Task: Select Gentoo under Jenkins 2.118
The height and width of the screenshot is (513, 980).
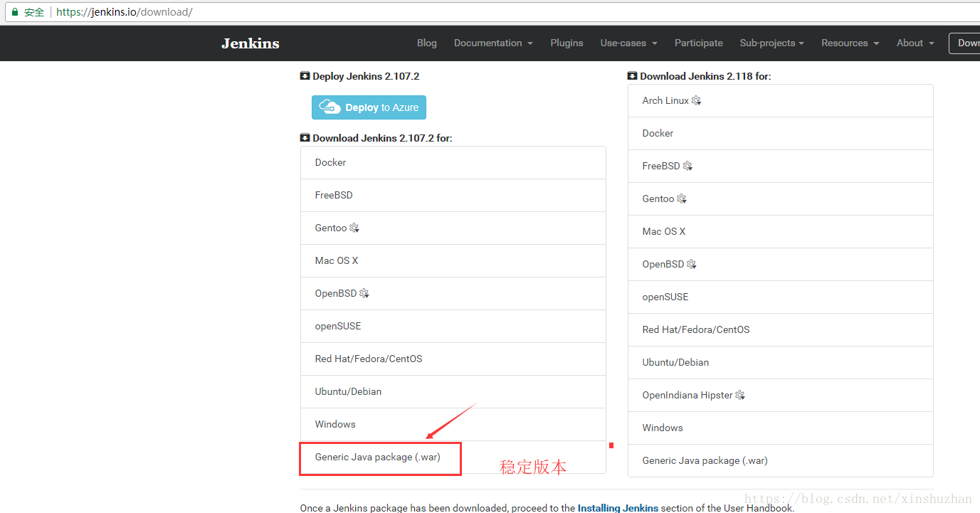Action: click(x=781, y=199)
